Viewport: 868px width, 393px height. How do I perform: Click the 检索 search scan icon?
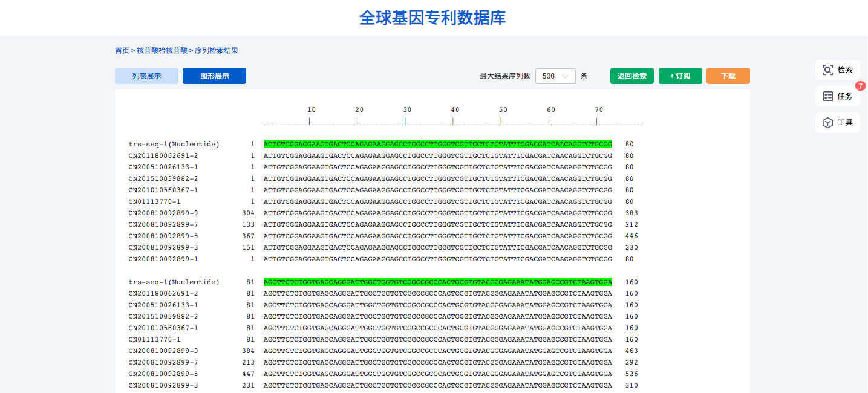coord(827,70)
